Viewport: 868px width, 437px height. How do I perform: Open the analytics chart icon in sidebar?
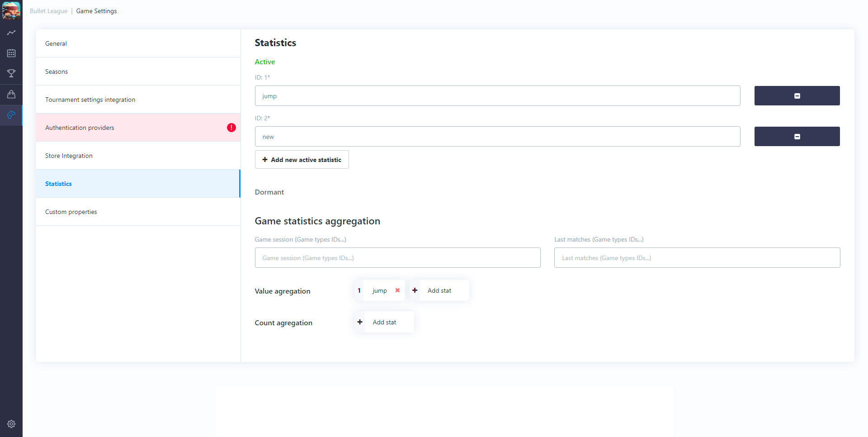[11, 33]
